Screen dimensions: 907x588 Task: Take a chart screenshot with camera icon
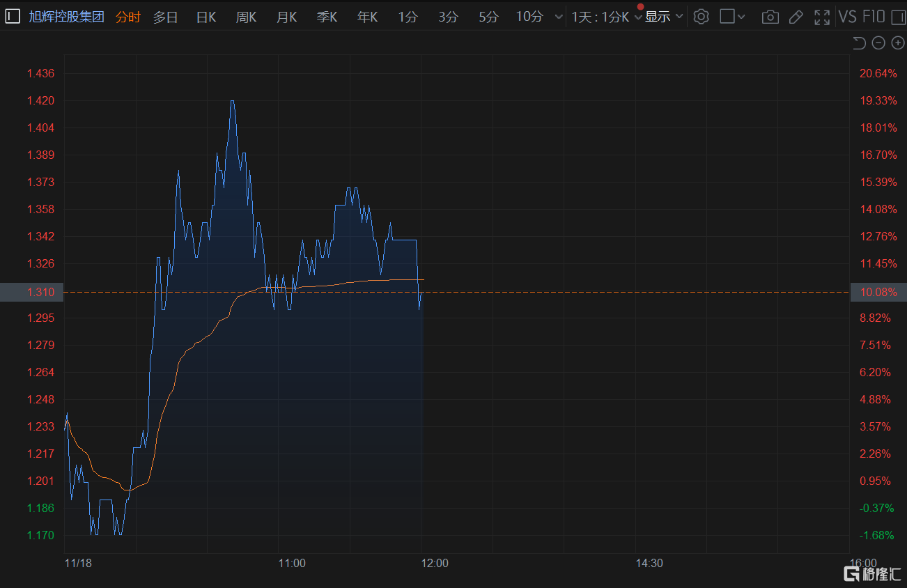770,17
